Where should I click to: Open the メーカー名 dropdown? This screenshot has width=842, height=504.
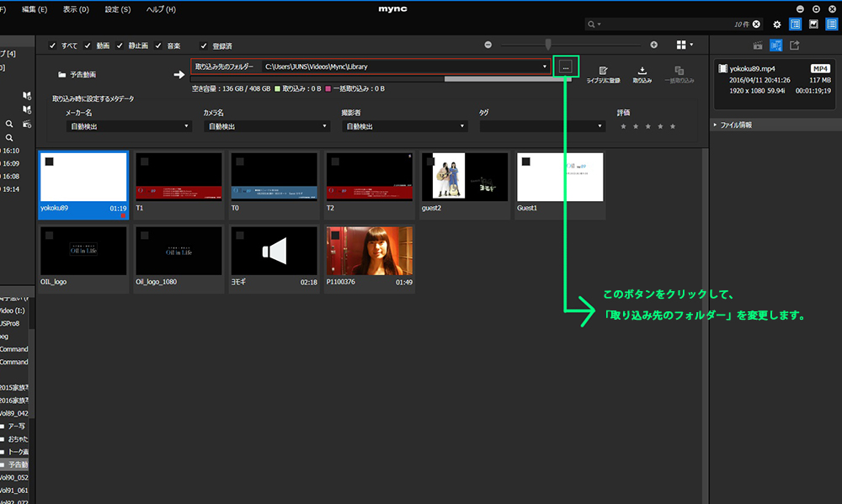(129, 126)
